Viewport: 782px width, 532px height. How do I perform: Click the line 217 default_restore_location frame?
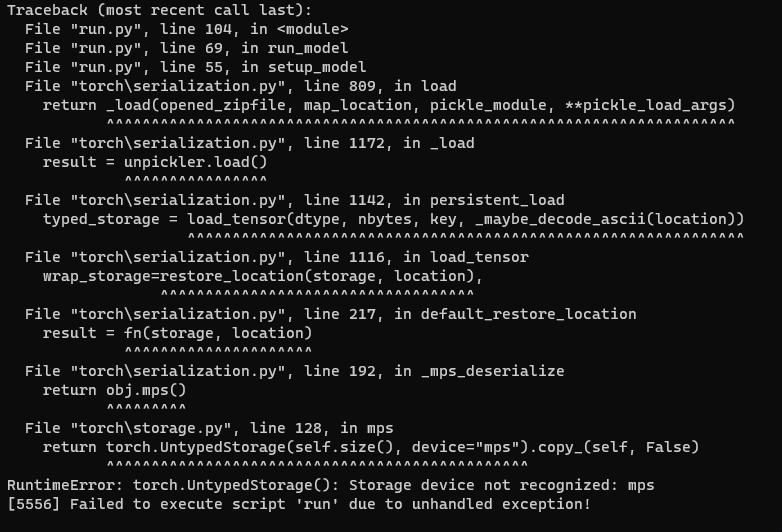(330, 314)
